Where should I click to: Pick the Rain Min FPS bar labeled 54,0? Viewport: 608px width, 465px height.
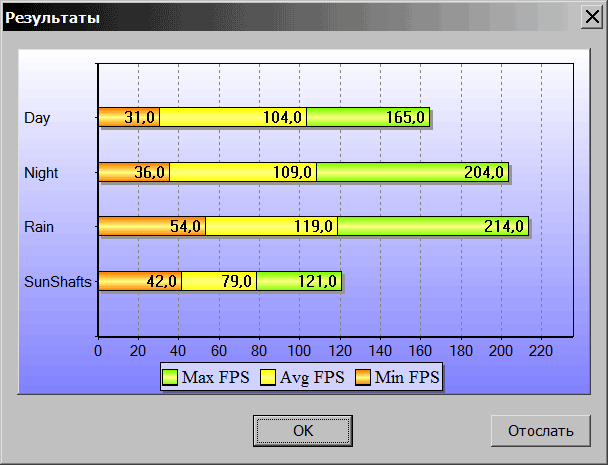point(152,226)
